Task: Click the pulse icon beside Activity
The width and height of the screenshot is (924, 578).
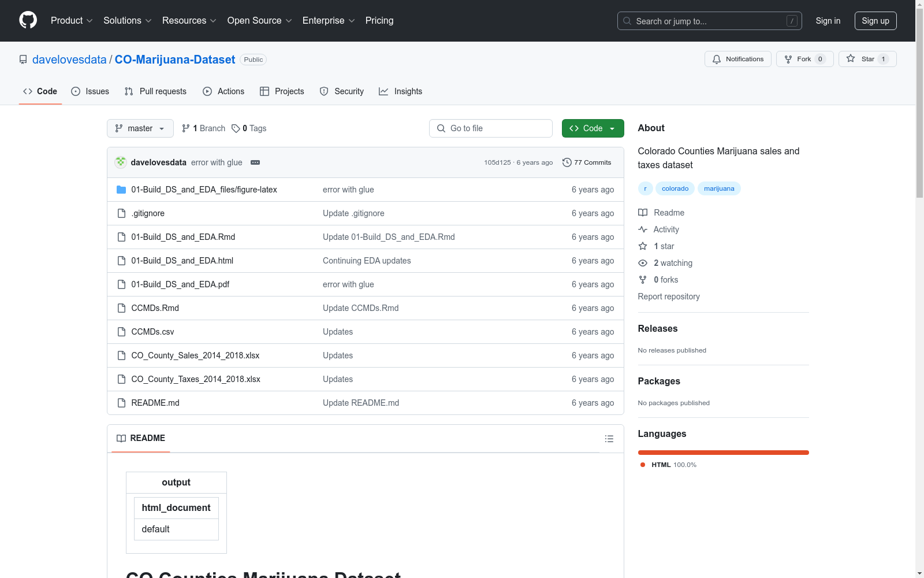Action: (x=643, y=229)
